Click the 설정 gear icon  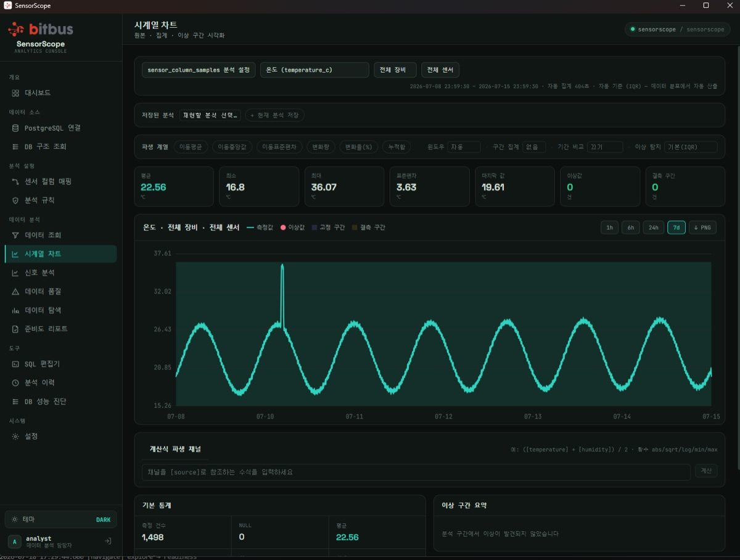(15, 436)
